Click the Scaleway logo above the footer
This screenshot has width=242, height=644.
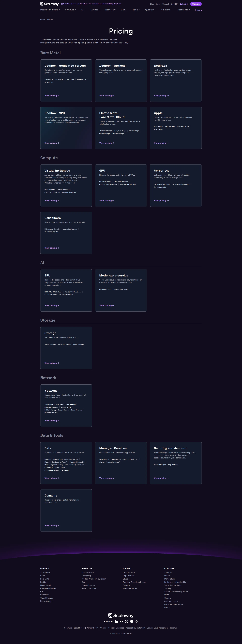point(121,616)
